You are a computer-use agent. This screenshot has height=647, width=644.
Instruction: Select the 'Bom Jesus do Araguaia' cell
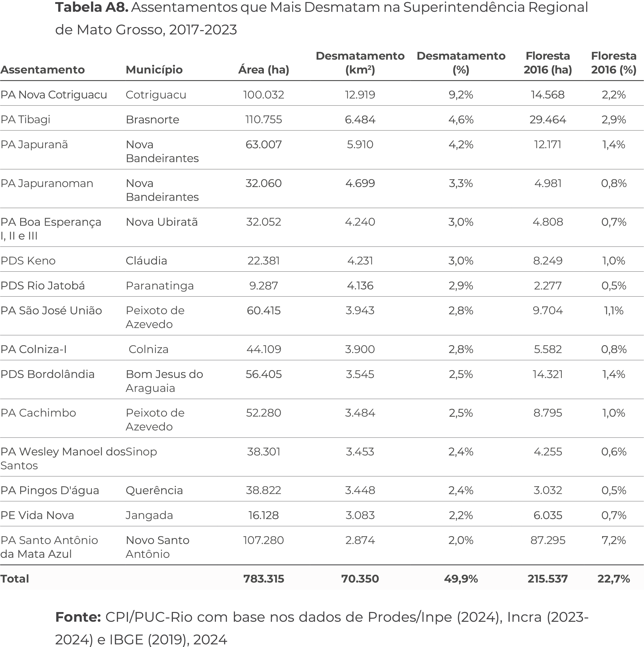coord(164,381)
